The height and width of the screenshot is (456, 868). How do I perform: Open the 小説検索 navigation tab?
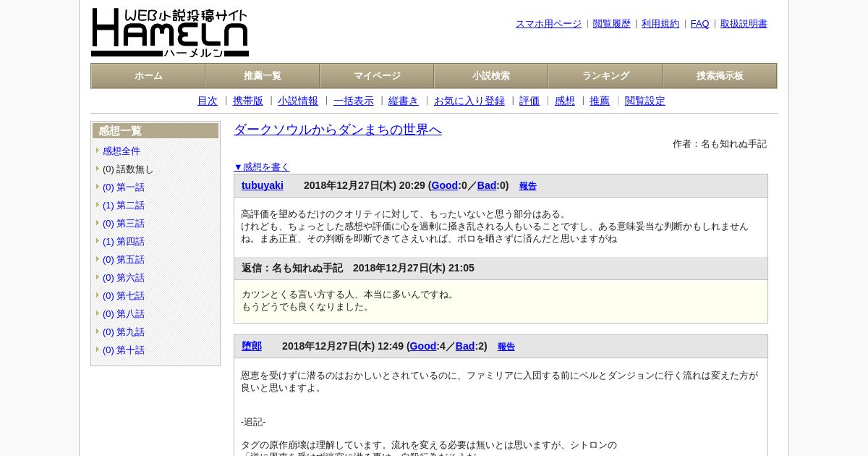[491, 76]
